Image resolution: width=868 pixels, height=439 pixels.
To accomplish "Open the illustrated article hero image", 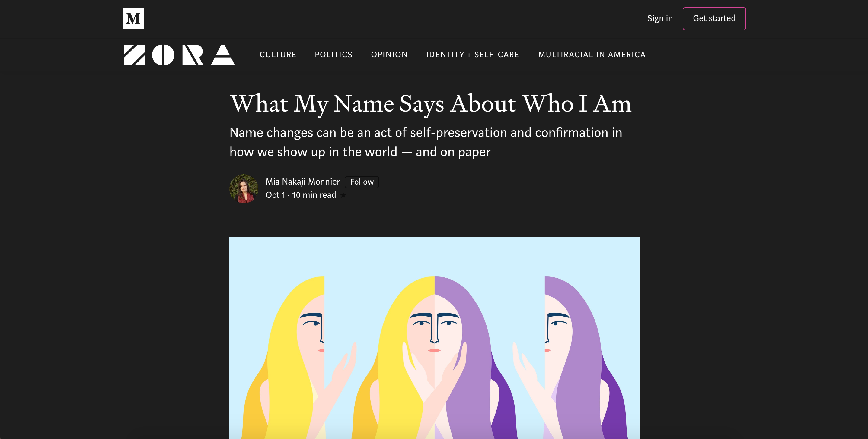I will pyautogui.click(x=434, y=338).
